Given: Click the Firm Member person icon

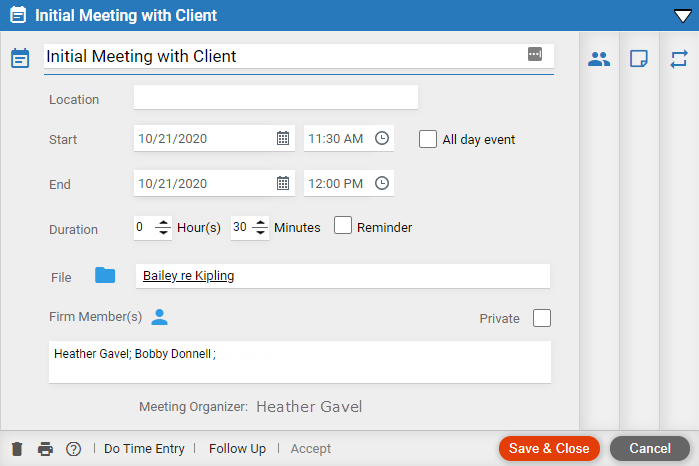Looking at the screenshot, I should click(x=159, y=317).
